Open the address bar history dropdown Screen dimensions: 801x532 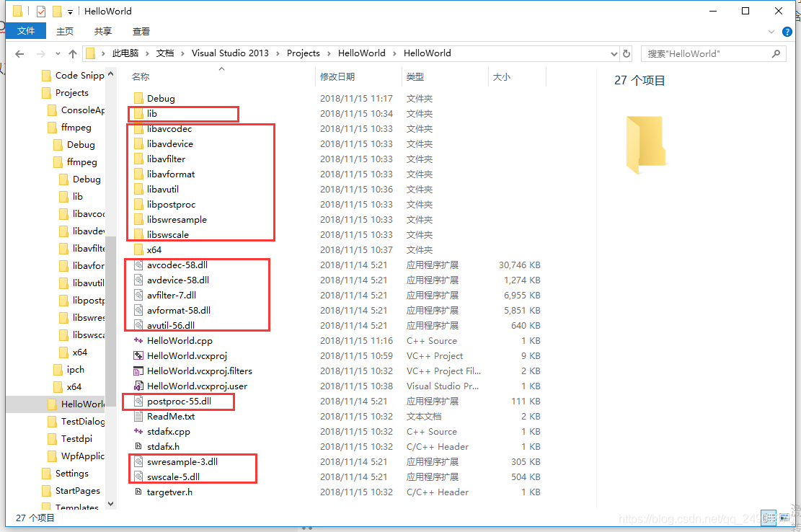point(614,53)
